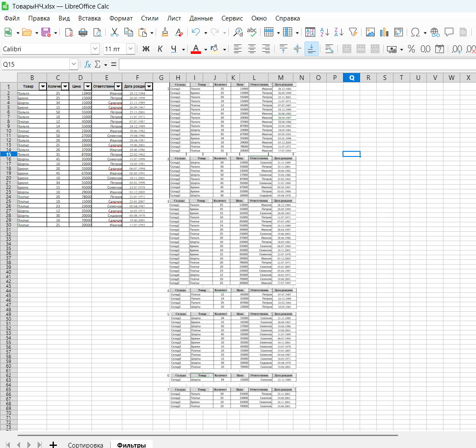Screen dimensions: 476x448
Task: Sort descending with the Z-A arrow icon
Action: click(x=339, y=32)
